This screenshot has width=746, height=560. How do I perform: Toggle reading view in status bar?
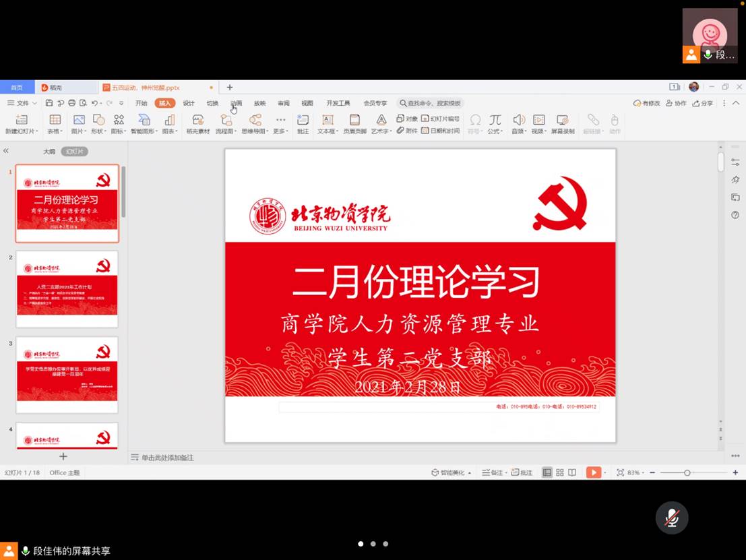pos(572,472)
